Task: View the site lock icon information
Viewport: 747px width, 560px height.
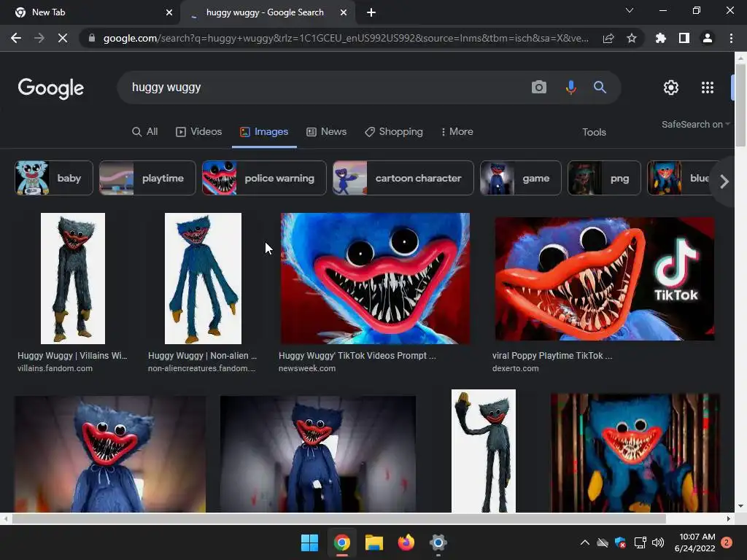Action: (92, 38)
